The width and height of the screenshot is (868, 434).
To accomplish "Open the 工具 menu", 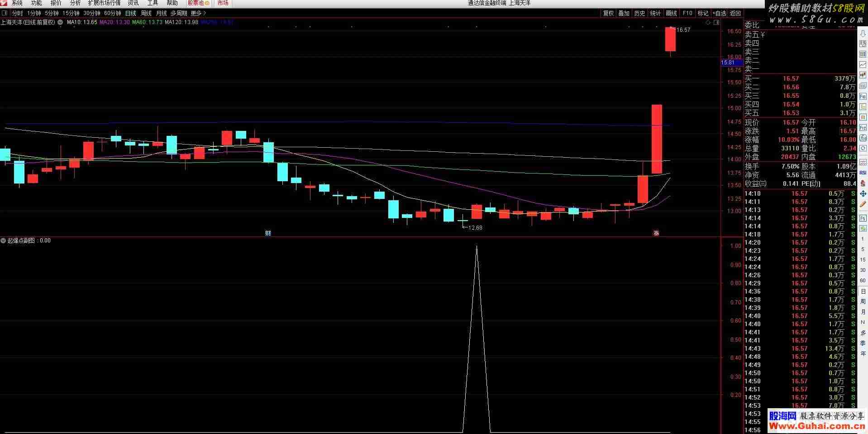I will [153, 3].
